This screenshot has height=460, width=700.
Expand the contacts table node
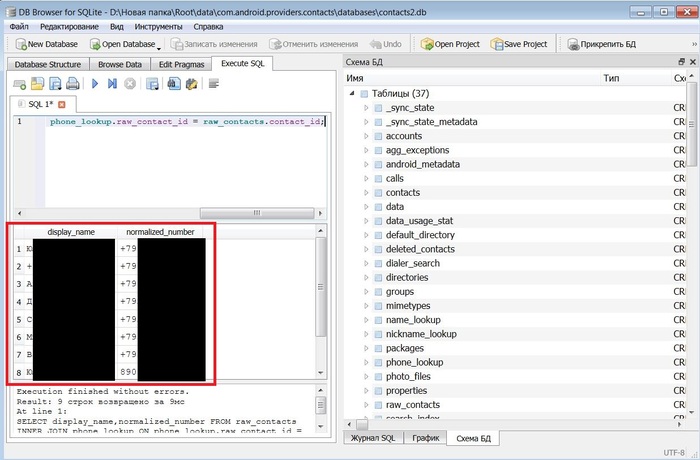(x=366, y=192)
